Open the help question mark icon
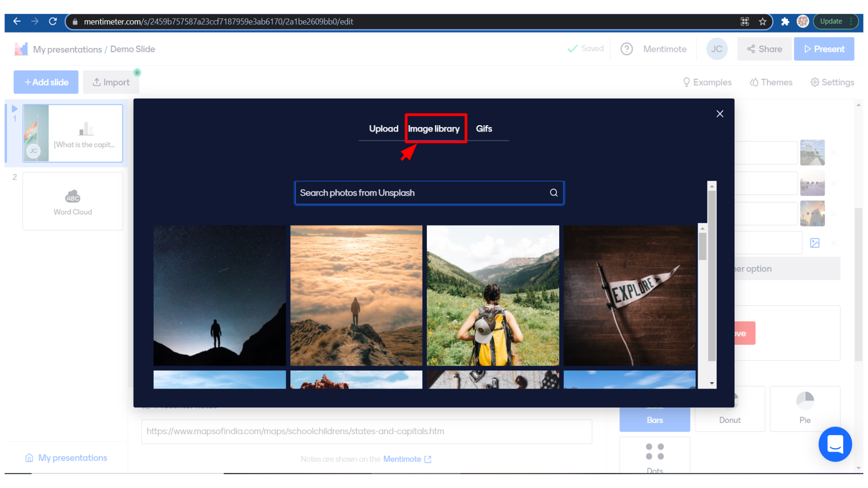This screenshot has width=868, height=488. 627,49
